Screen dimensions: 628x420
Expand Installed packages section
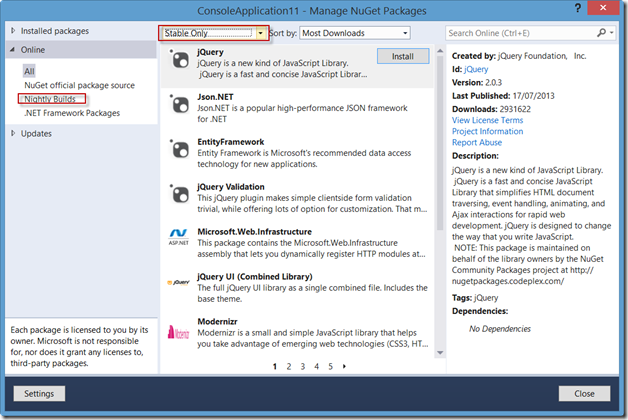point(13,31)
